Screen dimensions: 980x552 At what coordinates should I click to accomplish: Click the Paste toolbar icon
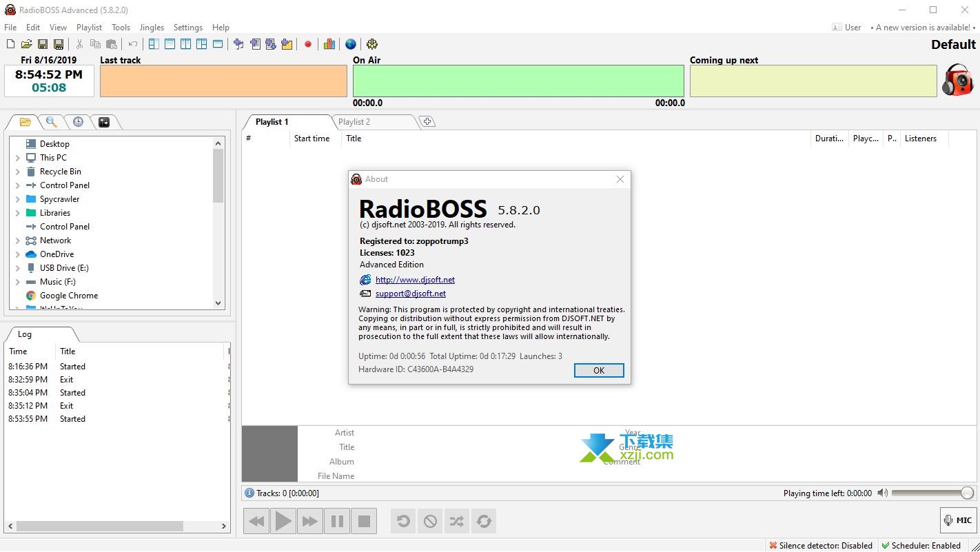click(x=111, y=44)
